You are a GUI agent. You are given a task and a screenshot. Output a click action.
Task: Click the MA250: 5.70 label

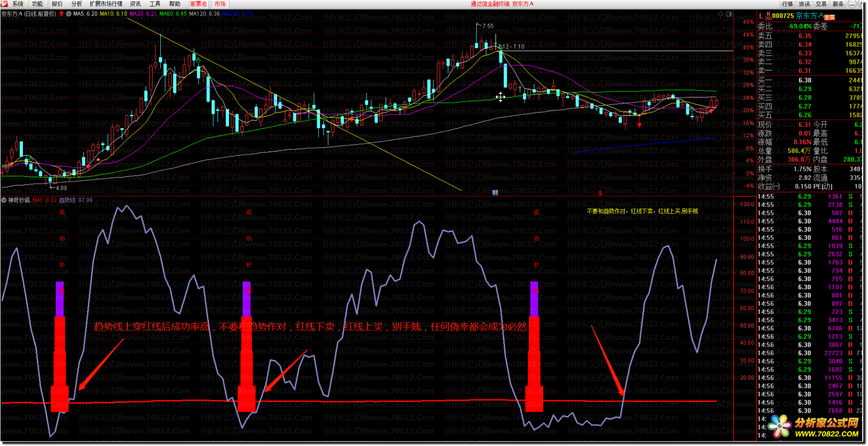(237, 14)
